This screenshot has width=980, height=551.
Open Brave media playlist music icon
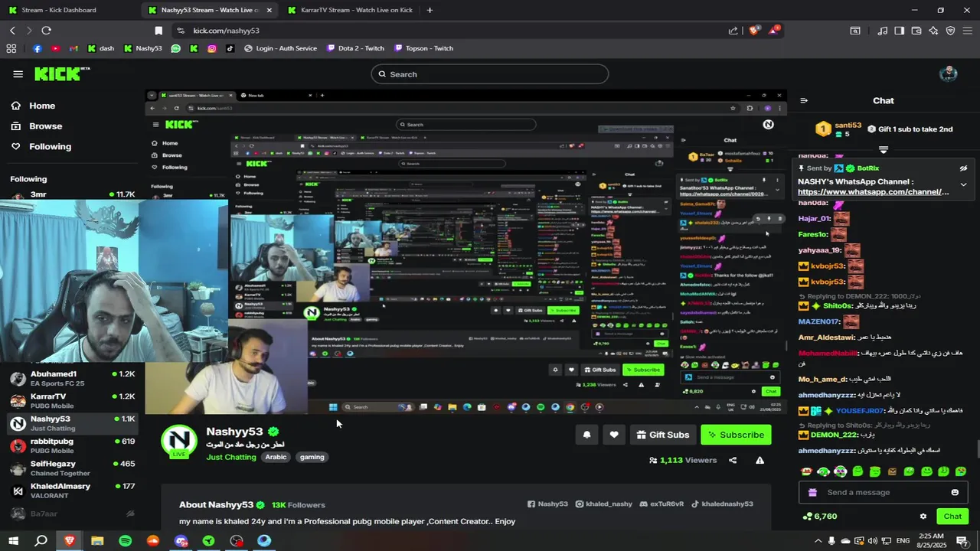click(x=883, y=31)
